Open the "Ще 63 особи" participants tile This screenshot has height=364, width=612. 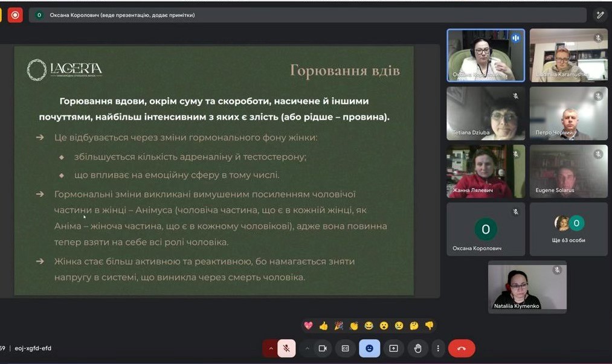click(569, 229)
